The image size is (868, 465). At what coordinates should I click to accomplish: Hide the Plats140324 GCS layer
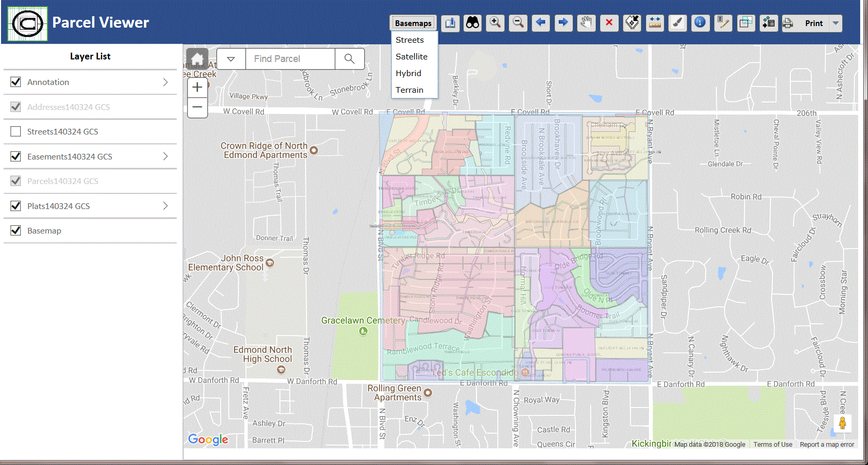(16, 206)
